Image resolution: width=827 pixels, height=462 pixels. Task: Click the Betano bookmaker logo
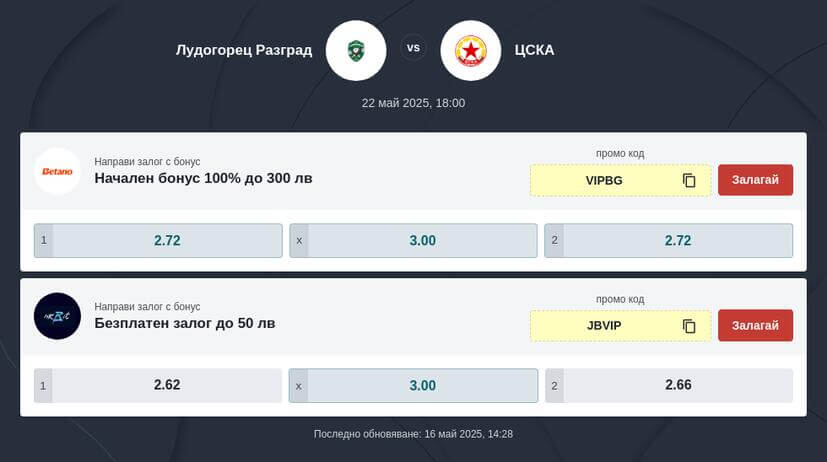coord(57,171)
